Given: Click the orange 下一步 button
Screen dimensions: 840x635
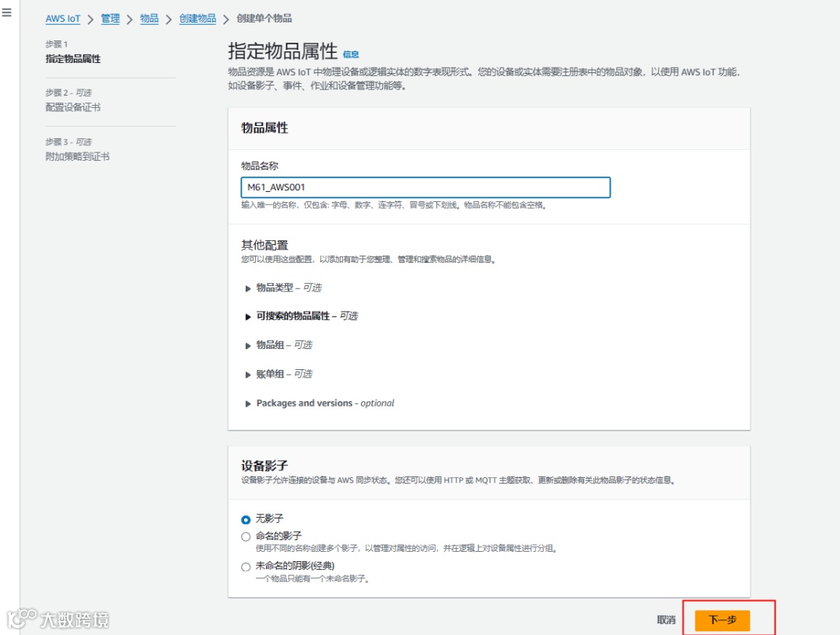Looking at the screenshot, I should click(722, 620).
